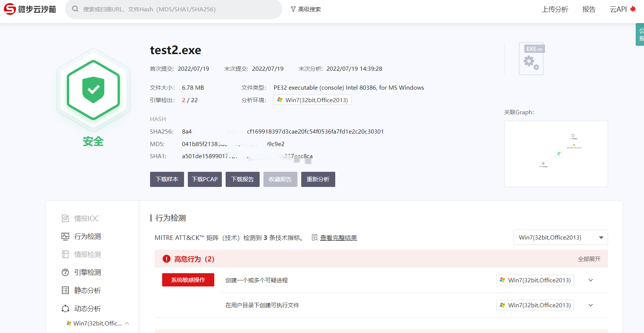Select 静态分析 in sidebar
This screenshot has height=333, width=644.
point(87,291)
